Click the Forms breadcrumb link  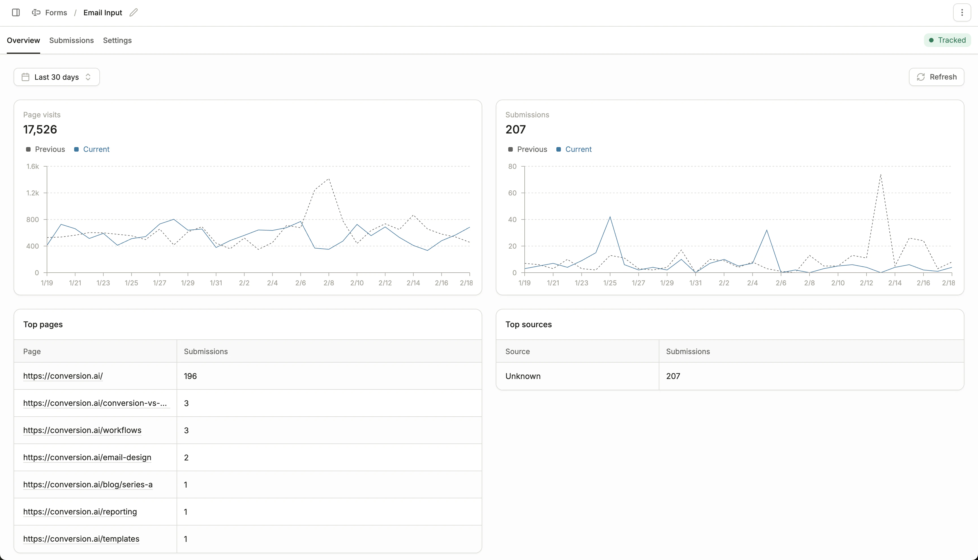point(56,13)
